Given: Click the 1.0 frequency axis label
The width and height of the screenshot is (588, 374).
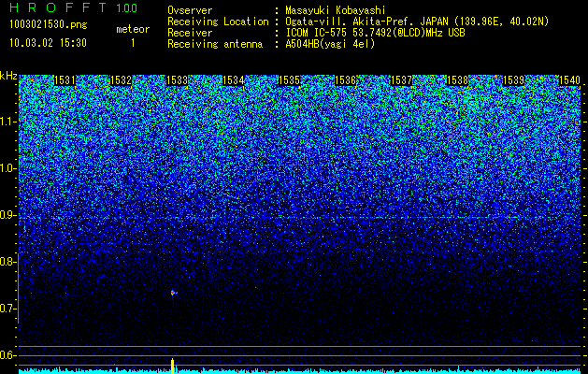Looking at the screenshot, I should (x=7, y=169).
